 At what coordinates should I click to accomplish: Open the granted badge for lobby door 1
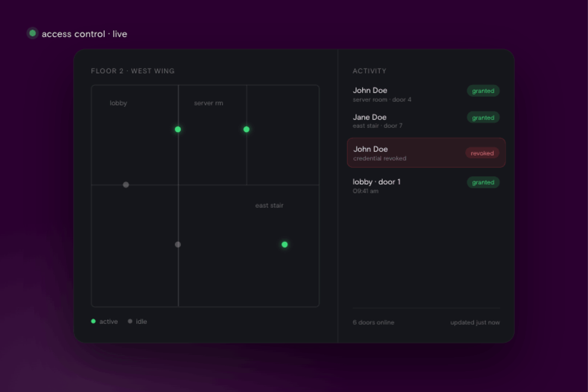[x=483, y=182]
